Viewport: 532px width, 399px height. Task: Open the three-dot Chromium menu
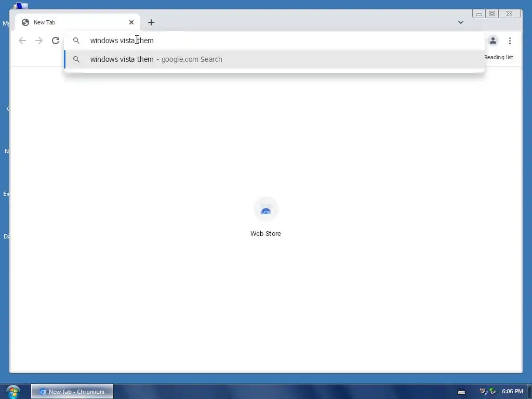tap(510, 41)
